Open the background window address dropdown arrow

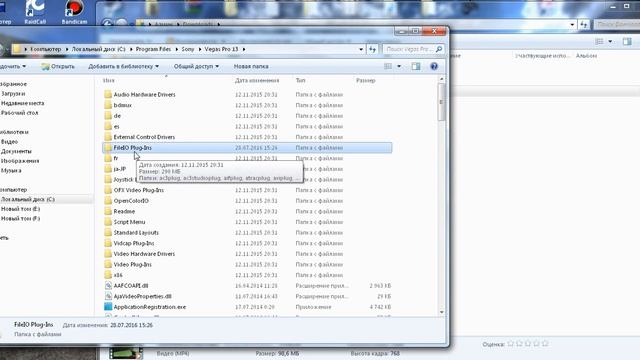572,25
